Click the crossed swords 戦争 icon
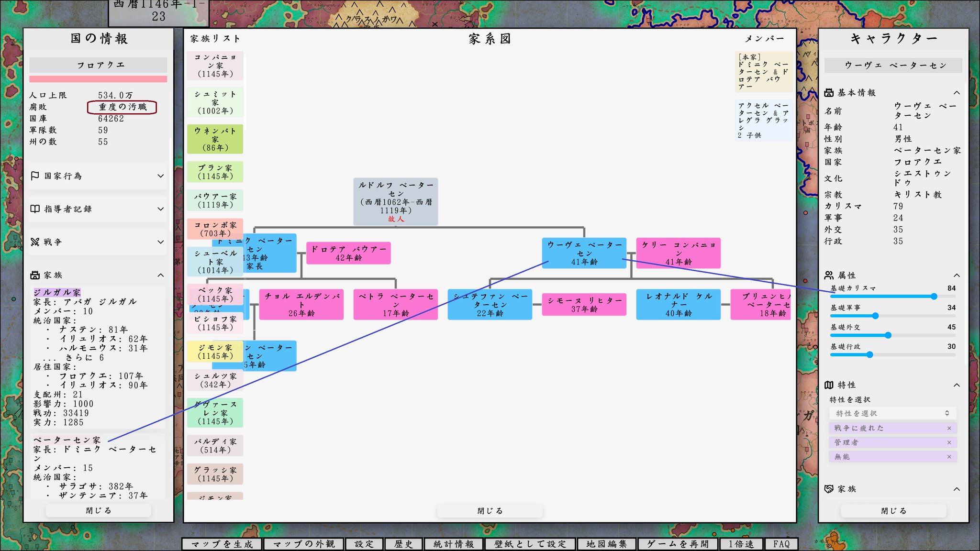Image resolution: width=980 pixels, height=551 pixels. click(35, 242)
